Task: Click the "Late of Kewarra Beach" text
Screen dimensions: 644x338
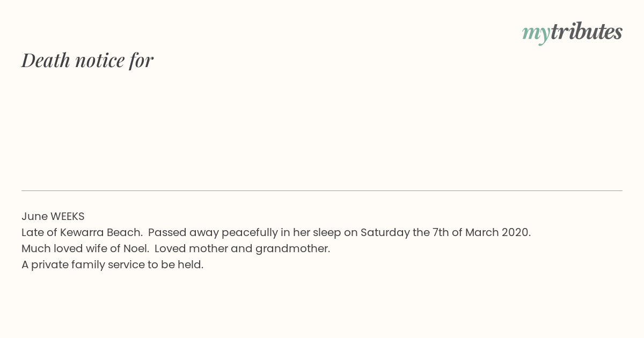Action: tap(82, 232)
